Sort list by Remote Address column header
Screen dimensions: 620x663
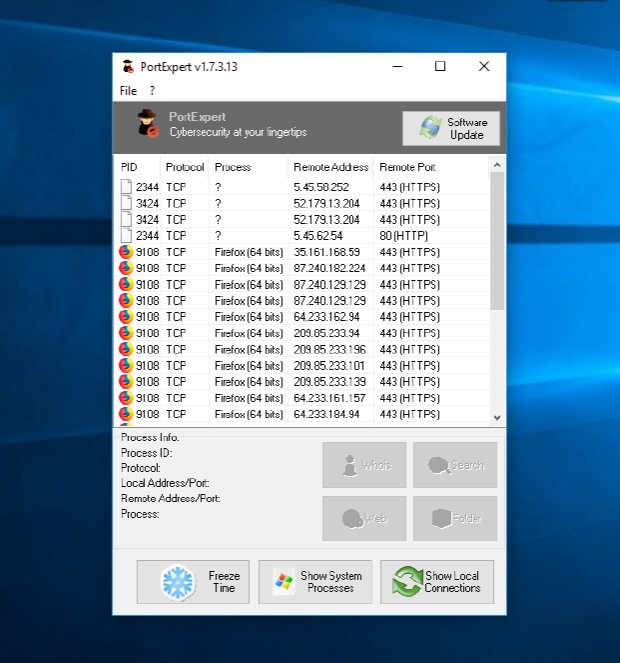[331, 167]
